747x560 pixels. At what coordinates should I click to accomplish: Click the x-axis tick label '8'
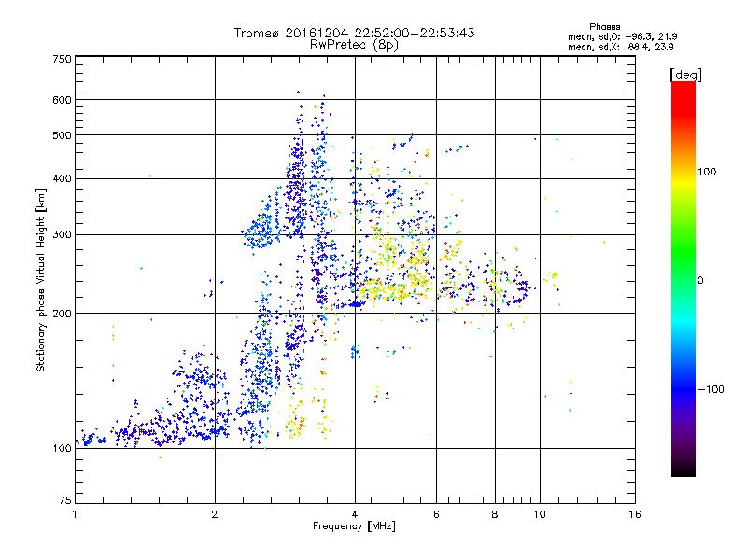[495, 514]
